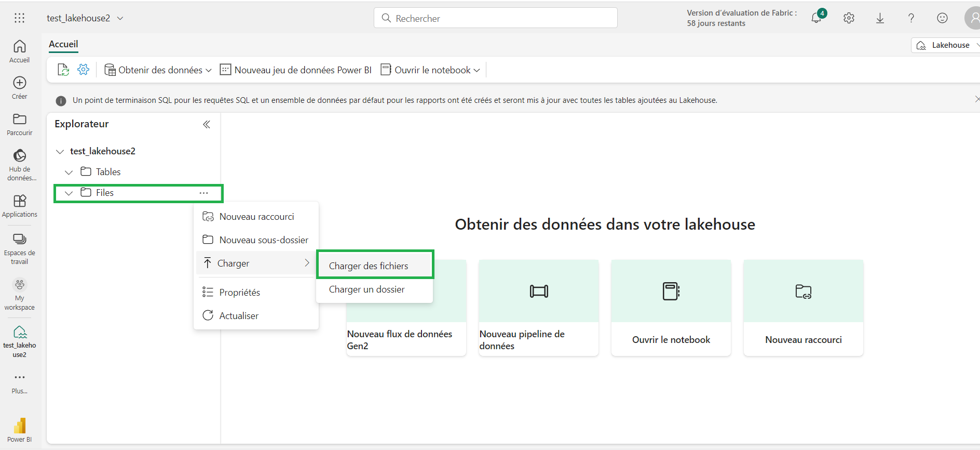Choose Nouveau sous-dossier menu entry

[256, 240]
